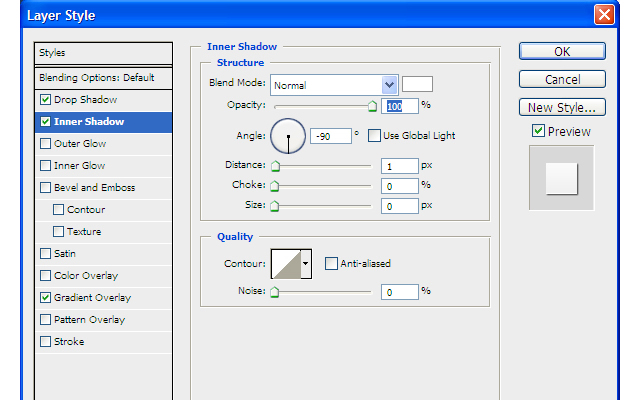This screenshot has height=400, width=640.
Task: Expand the Contour picker arrow
Action: [x=305, y=264]
